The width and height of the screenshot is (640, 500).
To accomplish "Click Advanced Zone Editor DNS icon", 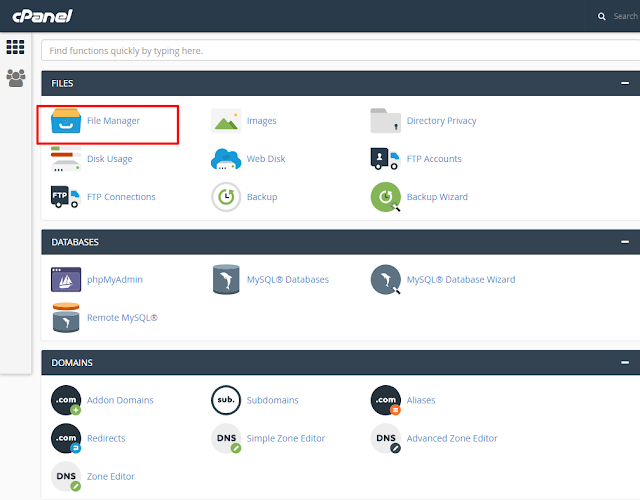I will coord(385,438).
